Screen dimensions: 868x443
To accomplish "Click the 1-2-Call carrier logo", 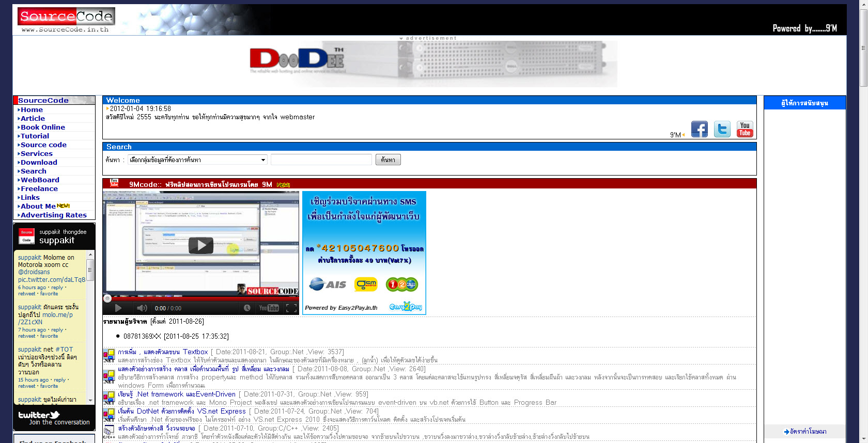I will coord(402,284).
